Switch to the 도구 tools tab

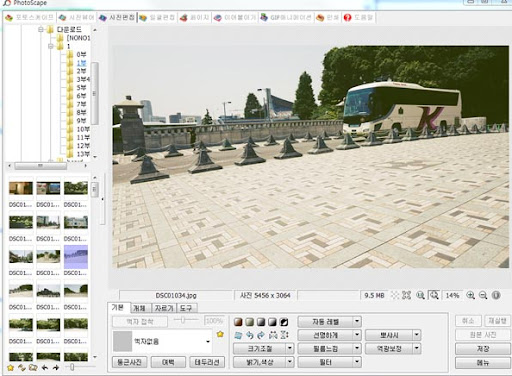coord(186,308)
